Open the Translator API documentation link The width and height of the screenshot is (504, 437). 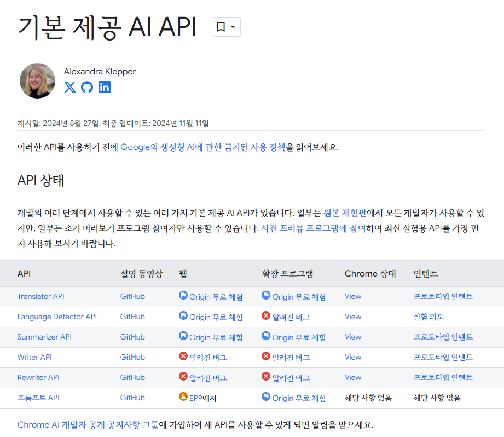pyautogui.click(x=40, y=296)
